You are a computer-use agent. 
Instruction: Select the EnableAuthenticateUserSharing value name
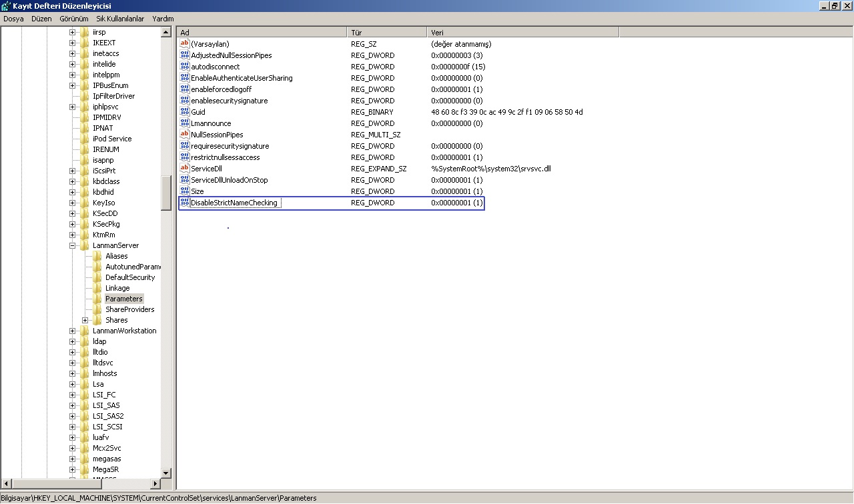tap(242, 78)
